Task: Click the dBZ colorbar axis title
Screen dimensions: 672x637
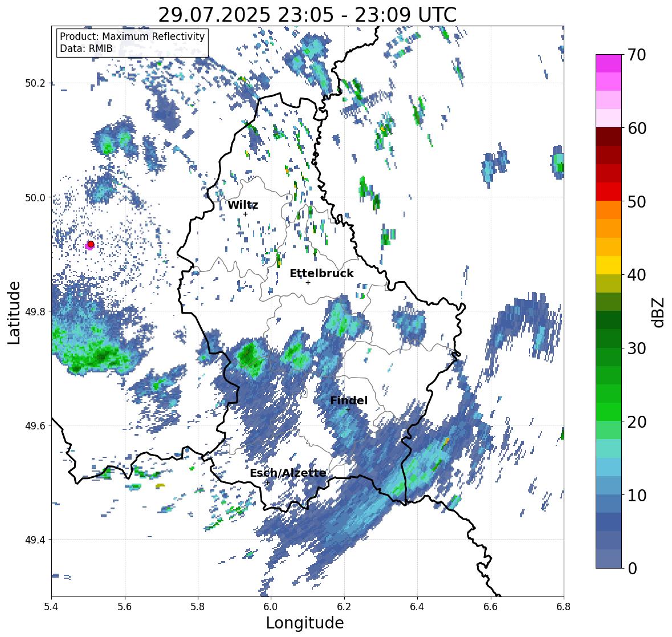Action: coord(659,312)
